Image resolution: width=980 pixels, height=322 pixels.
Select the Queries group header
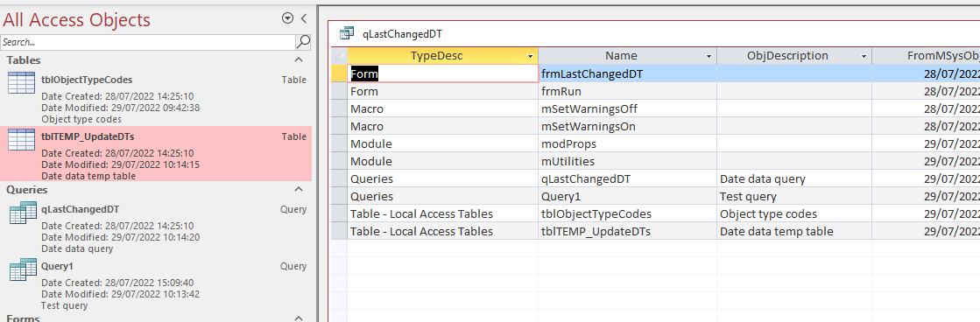155,190
